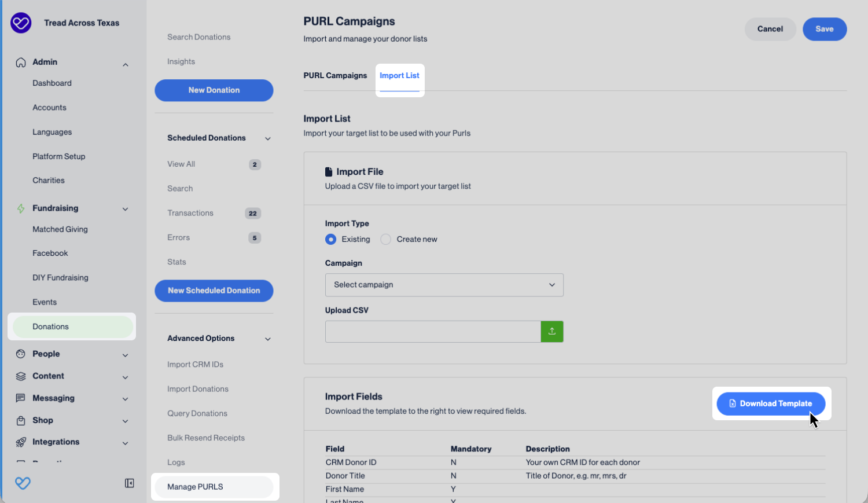The width and height of the screenshot is (868, 503).
Task: Open the Import List tab
Action: coord(399,76)
